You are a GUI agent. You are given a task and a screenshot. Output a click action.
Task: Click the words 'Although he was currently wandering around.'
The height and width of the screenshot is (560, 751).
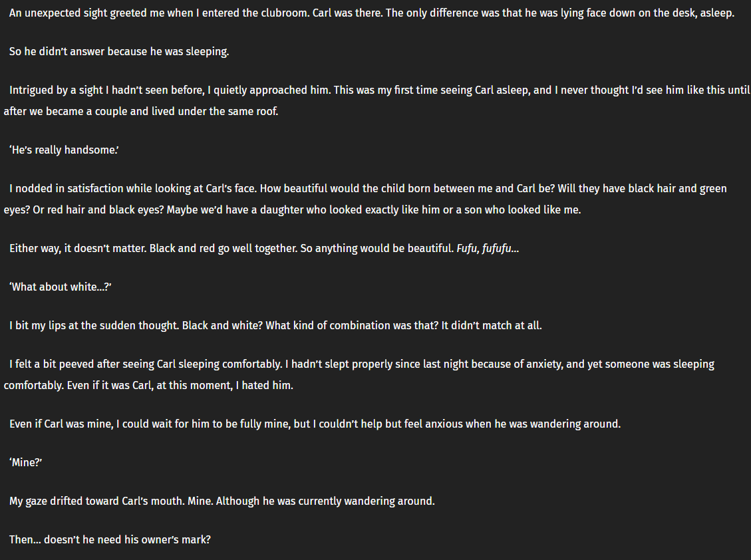tap(325, 501)
